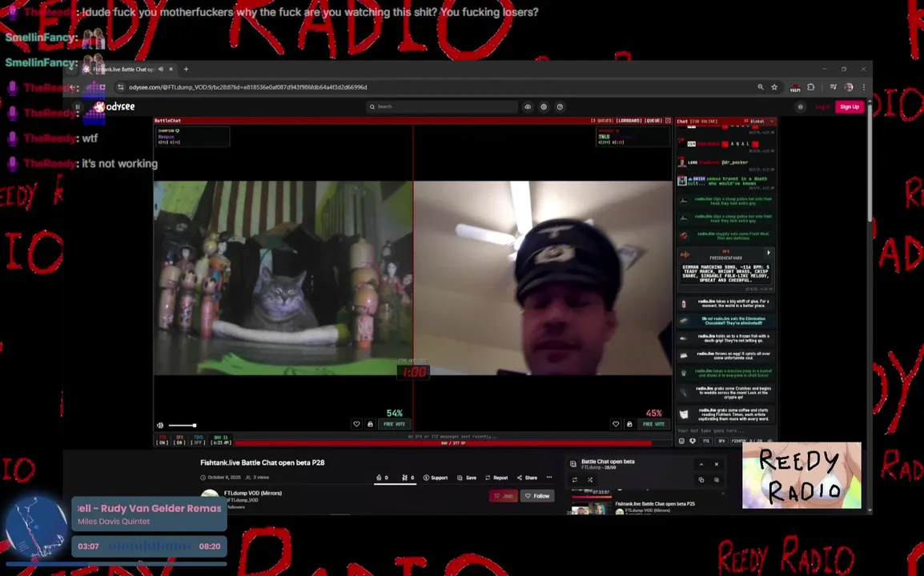Open the browser three-dot menu
The width and height of the screenshot is (924, 576).
pos(864,87)
